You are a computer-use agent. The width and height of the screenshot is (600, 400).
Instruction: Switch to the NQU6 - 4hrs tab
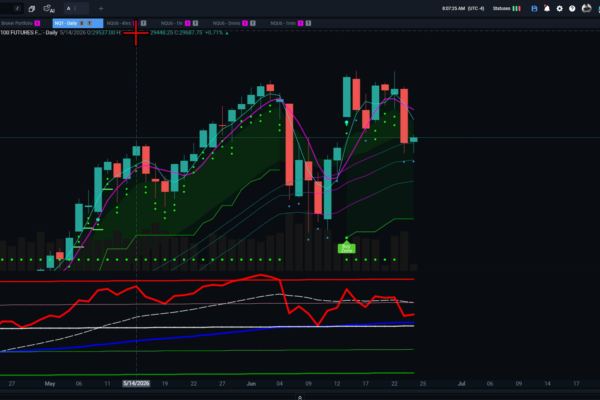[119, 23]
